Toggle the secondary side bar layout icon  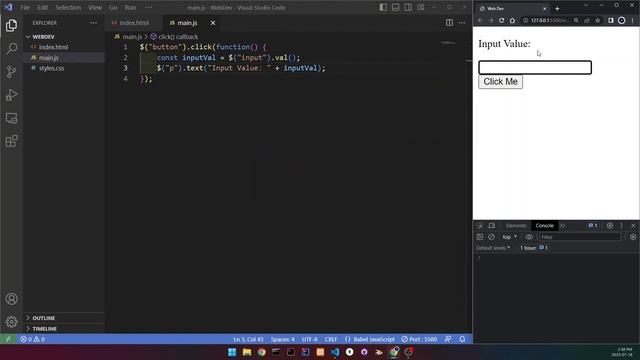coord(408,7)
